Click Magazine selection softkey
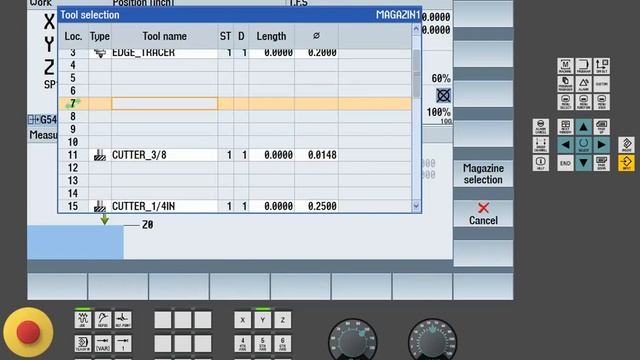640x360 pixels. pos(483,174)
